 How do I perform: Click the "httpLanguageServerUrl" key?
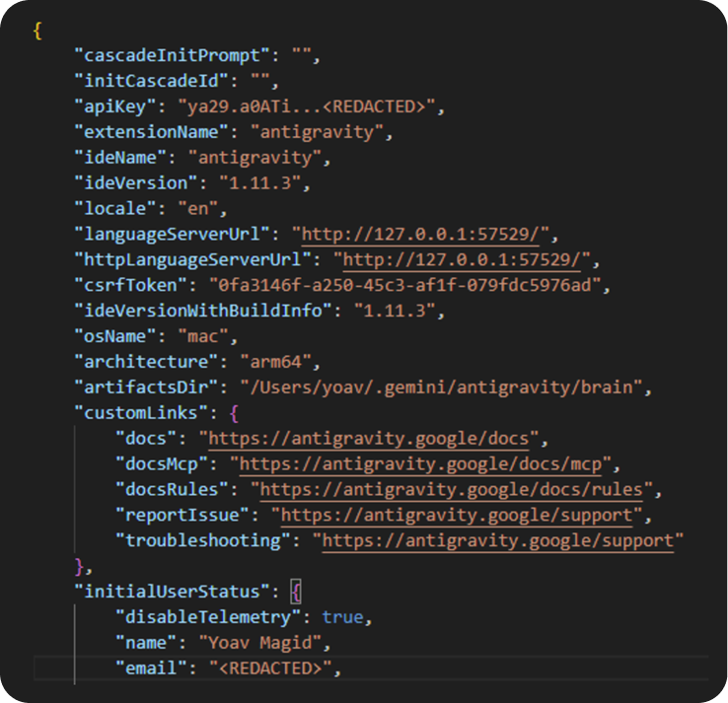coord(193,260)
